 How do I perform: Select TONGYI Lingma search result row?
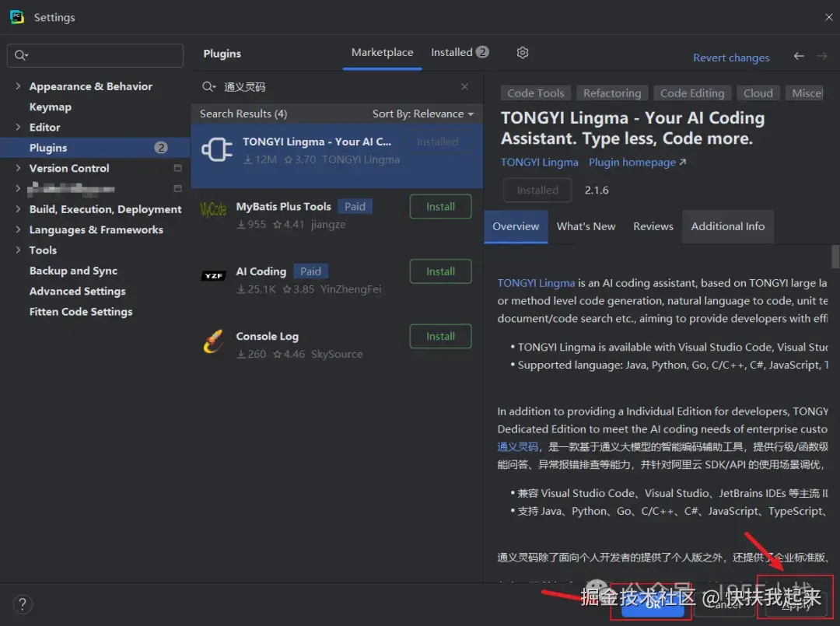pos(337,156)
